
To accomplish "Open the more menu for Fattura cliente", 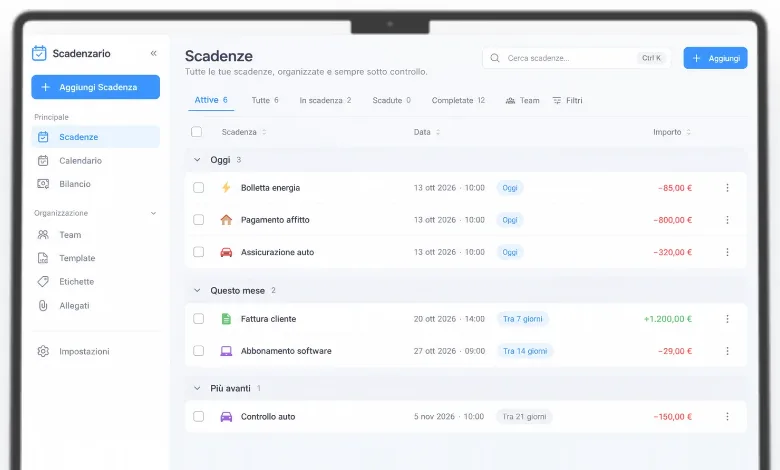I will pyautogui.click(x=727, y=319).
